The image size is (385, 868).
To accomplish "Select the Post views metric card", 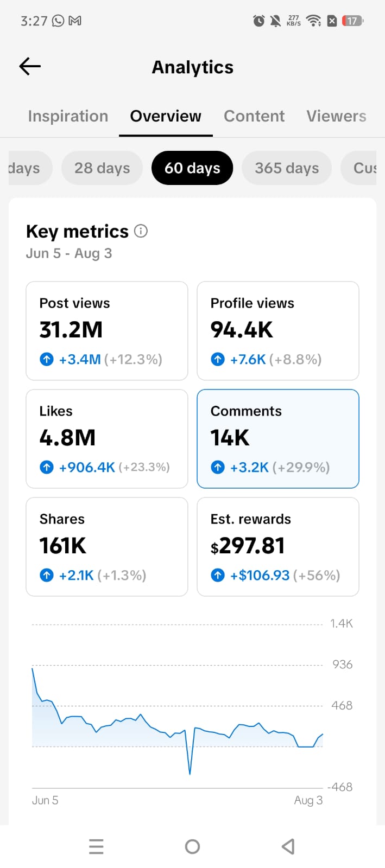I will tap(107, 331).
